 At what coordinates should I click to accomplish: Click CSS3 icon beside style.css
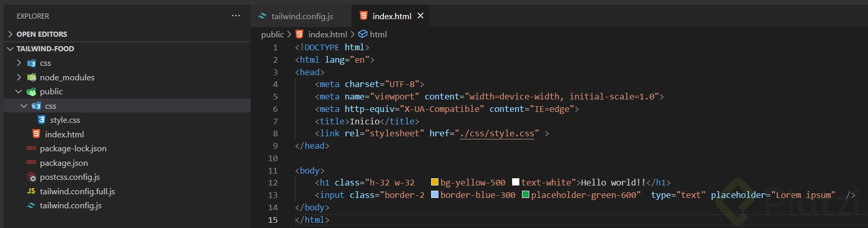42,120
